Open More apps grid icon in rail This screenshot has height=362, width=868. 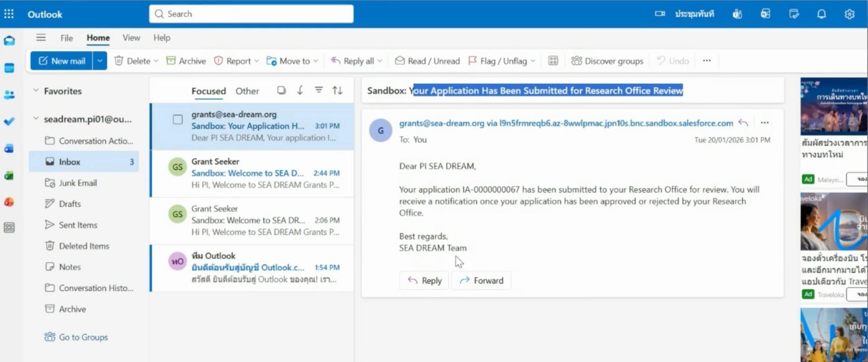9,227
